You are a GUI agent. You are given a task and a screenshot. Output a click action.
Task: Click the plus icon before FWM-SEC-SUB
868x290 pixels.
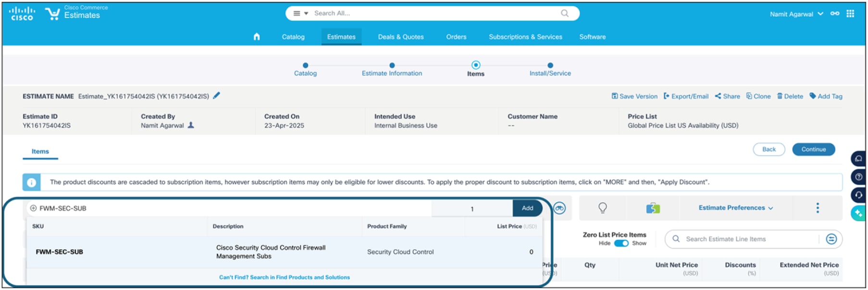coord(33,208)
